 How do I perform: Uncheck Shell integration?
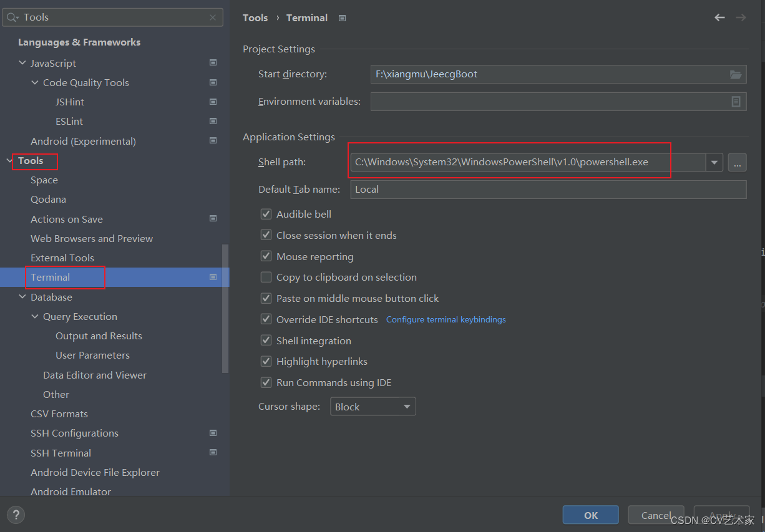(x=266, y=341)
